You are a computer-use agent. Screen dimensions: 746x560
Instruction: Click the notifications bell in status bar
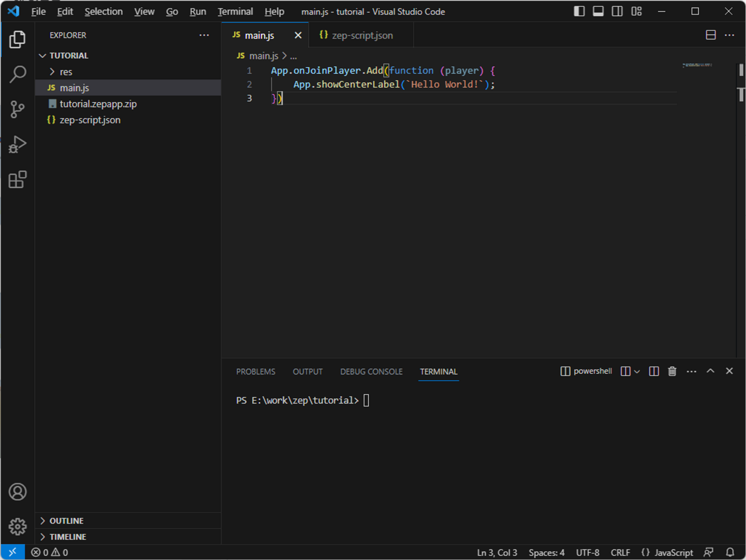pos(730,552)
